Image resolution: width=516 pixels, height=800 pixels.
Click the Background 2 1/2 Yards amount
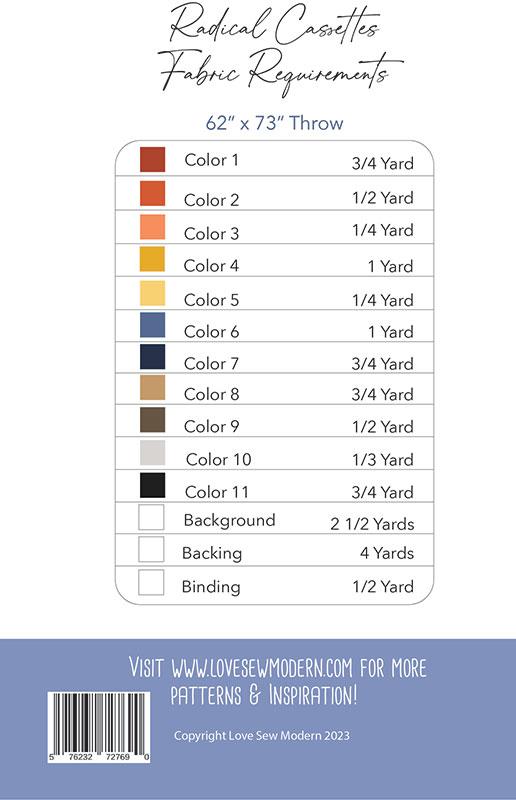point(372,524)
